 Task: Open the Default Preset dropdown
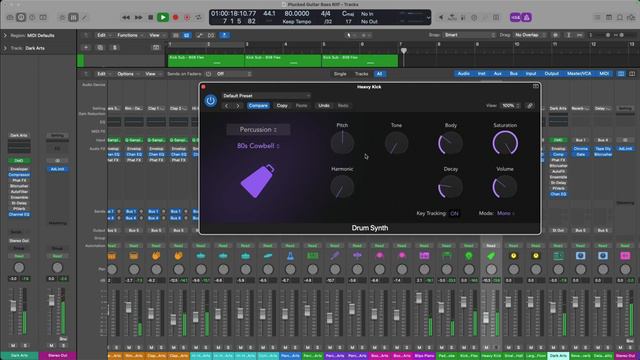coord(266,96)
